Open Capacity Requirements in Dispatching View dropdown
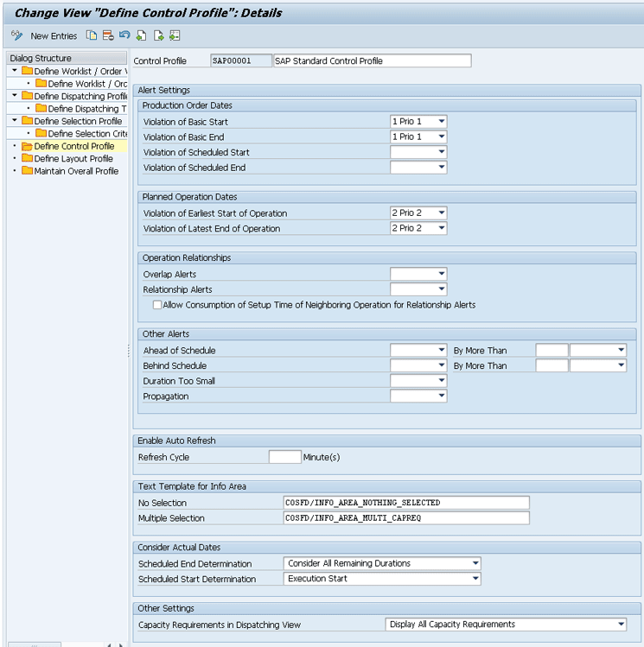 [x=621, y=625]
